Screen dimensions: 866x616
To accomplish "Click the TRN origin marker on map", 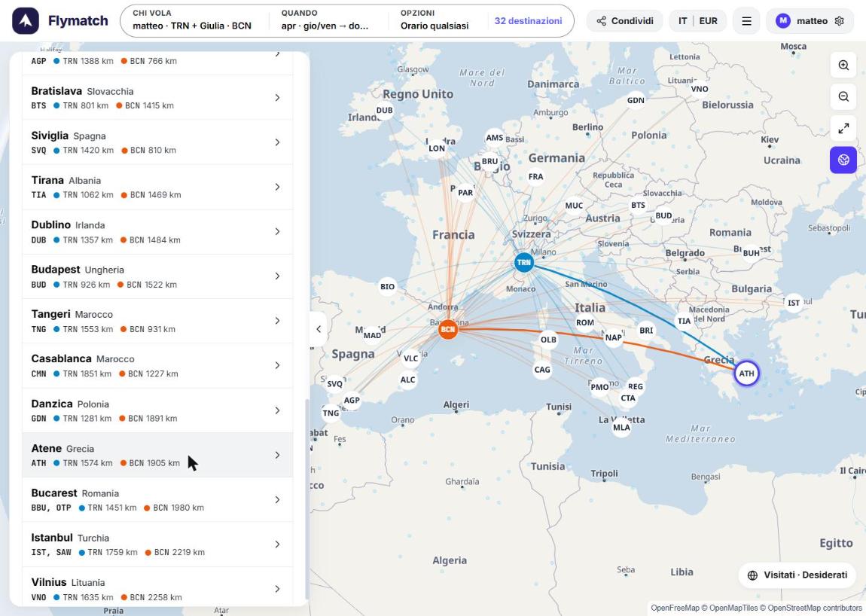I will (523, 262).
